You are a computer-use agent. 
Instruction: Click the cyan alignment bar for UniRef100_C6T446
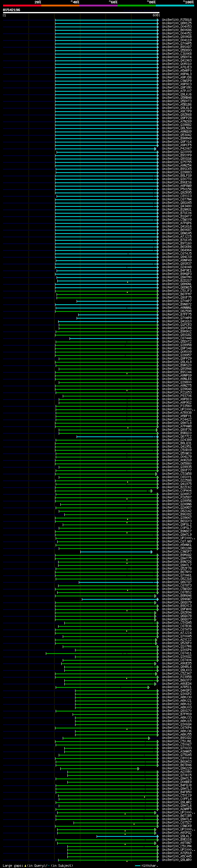(114, 338)
